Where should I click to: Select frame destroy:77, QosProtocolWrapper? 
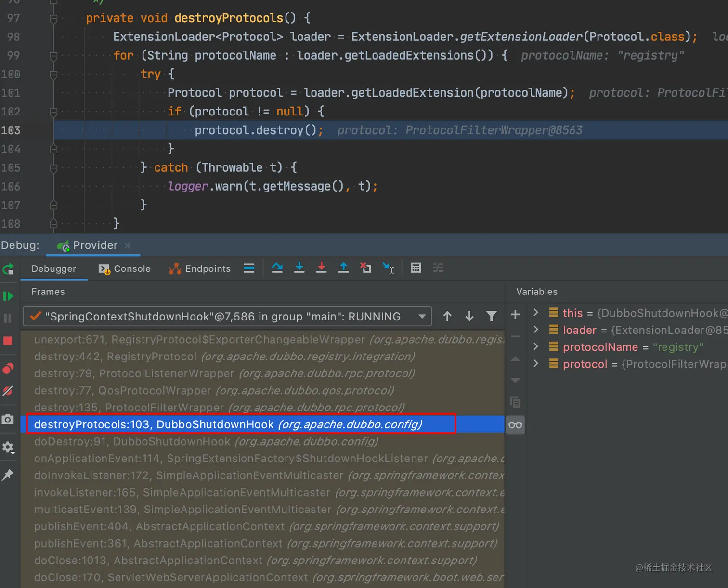(262, 390)
